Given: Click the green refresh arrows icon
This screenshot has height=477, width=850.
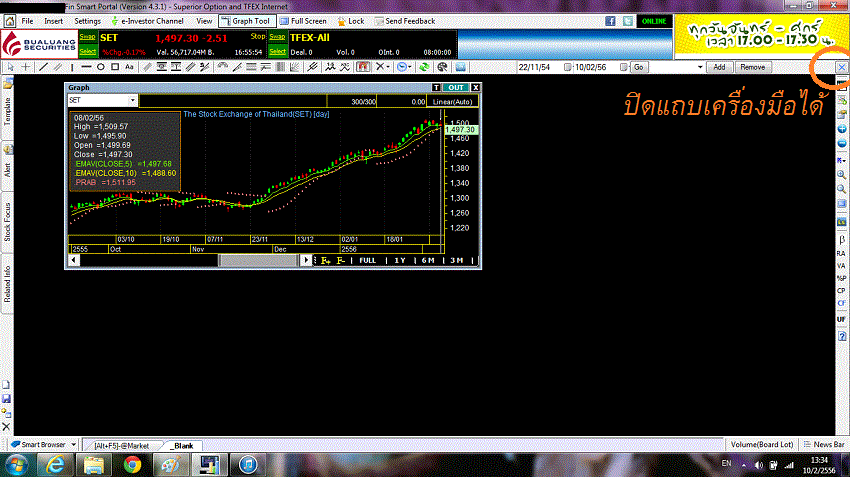Looking at the screenshot, I should click(424, 67).
